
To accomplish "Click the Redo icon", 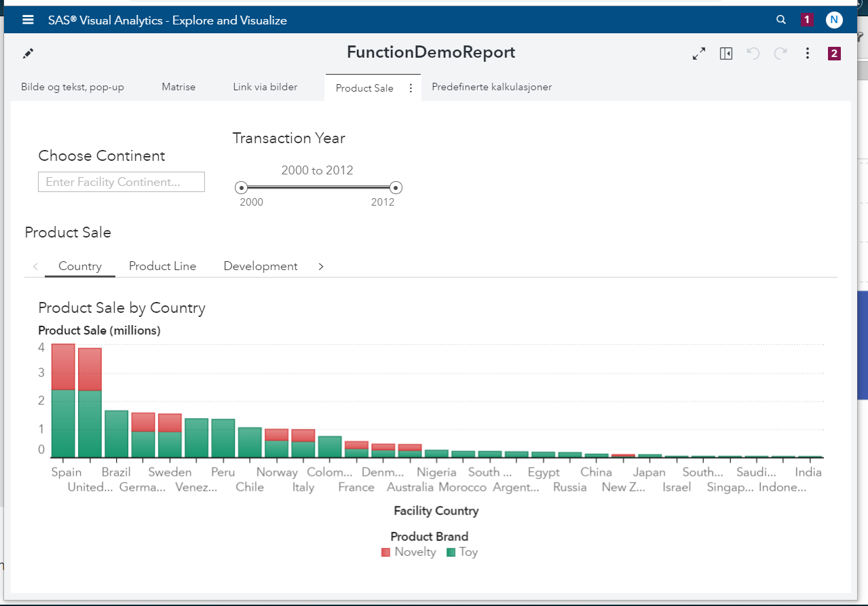I will [x=780, y=53].
